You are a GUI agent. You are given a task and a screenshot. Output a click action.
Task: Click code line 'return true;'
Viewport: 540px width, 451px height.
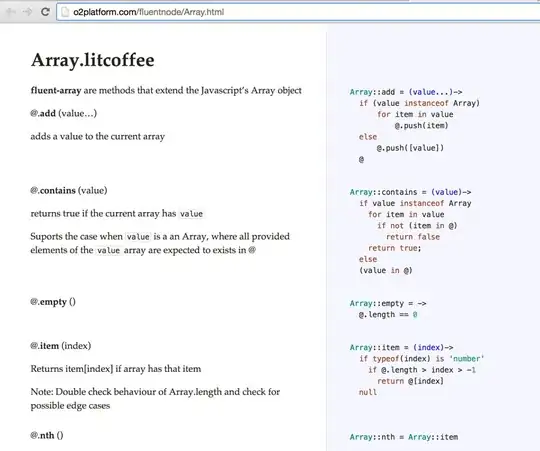[x=395, y=248]
